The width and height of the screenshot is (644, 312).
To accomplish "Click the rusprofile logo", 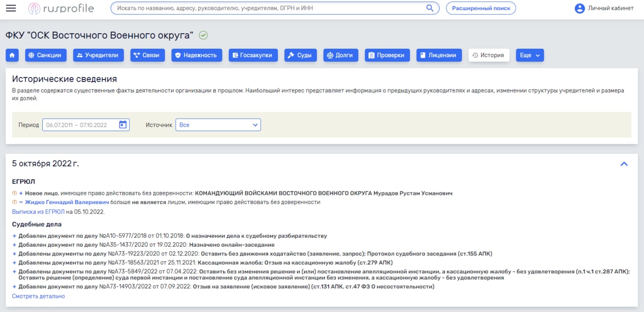I will 62,9.
